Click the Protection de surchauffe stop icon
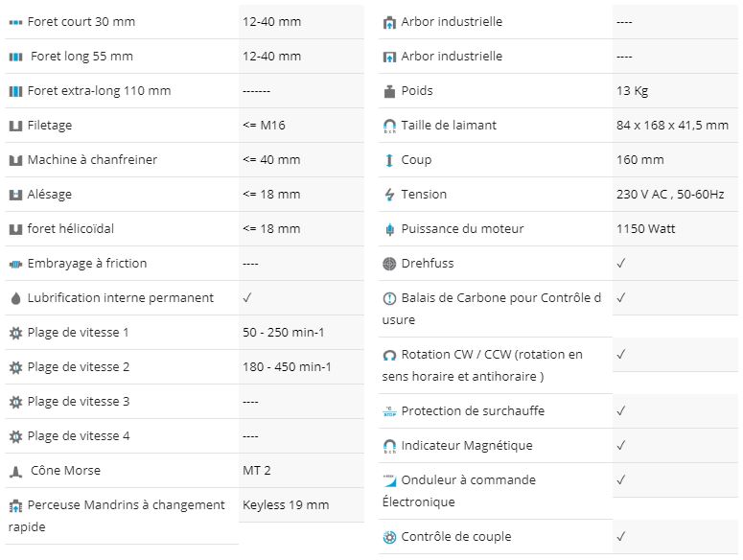 pyautogui.click(x=389, y=411)
